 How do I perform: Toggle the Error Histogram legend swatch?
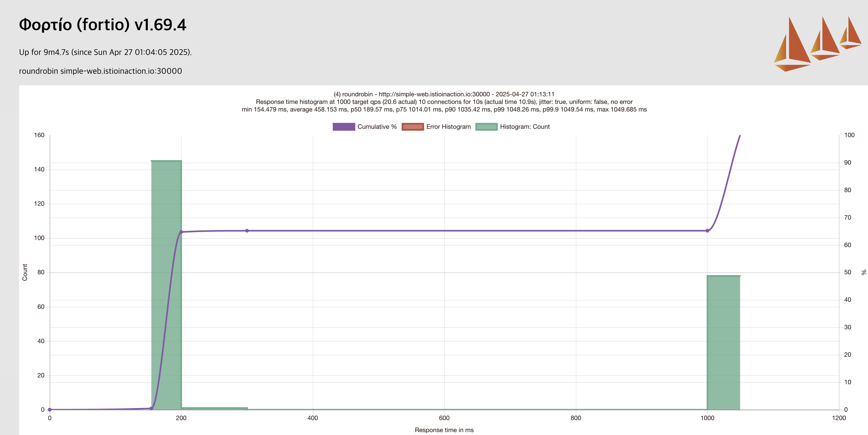(x=413, y=127)
